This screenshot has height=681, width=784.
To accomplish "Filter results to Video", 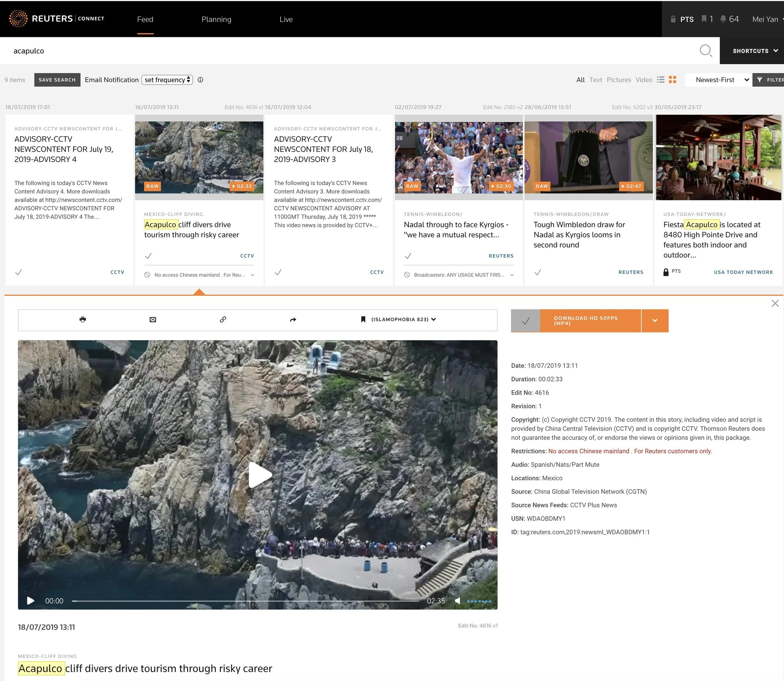I will tap(644, 80).
